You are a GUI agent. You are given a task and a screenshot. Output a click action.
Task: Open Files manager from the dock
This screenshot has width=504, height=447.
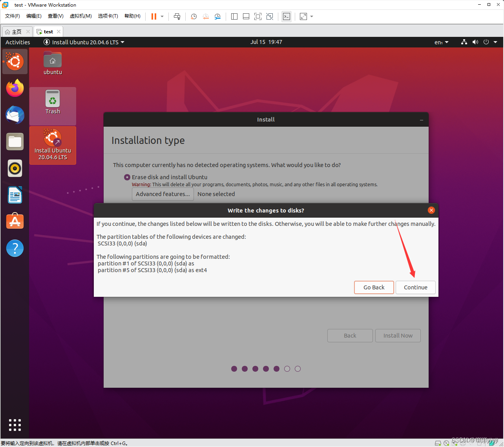pos(15,142)
